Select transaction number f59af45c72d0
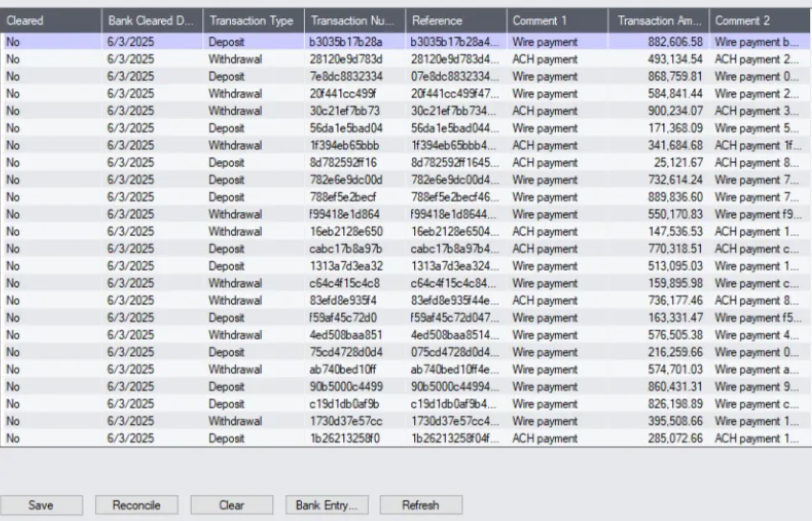 point(343,318)
